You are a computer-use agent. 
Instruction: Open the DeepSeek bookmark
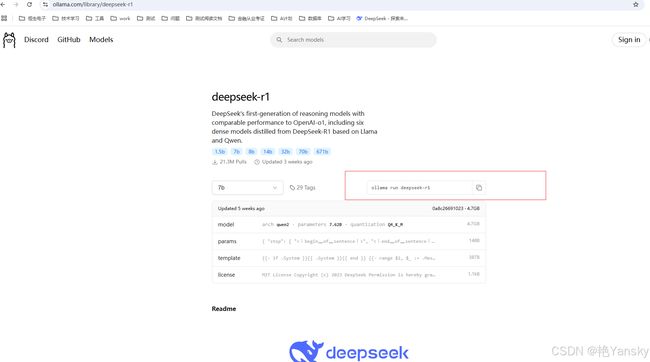pyautogui.click(x=382, y=18)
